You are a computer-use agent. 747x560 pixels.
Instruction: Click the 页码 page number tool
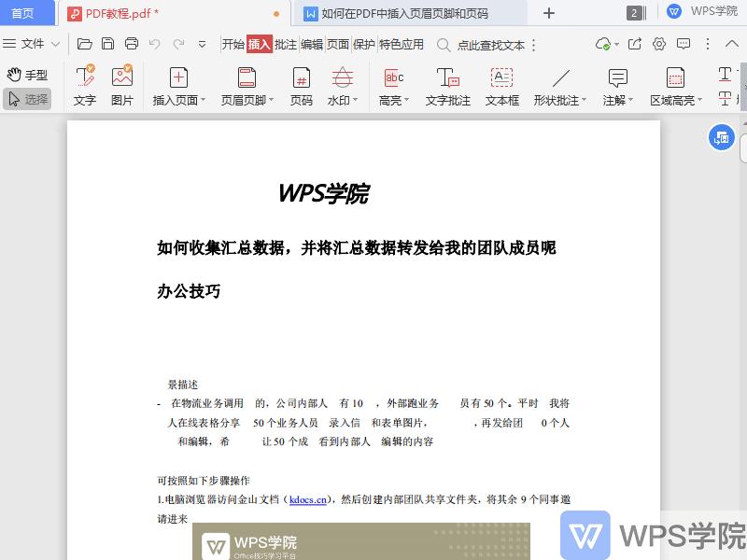(302, 86)
